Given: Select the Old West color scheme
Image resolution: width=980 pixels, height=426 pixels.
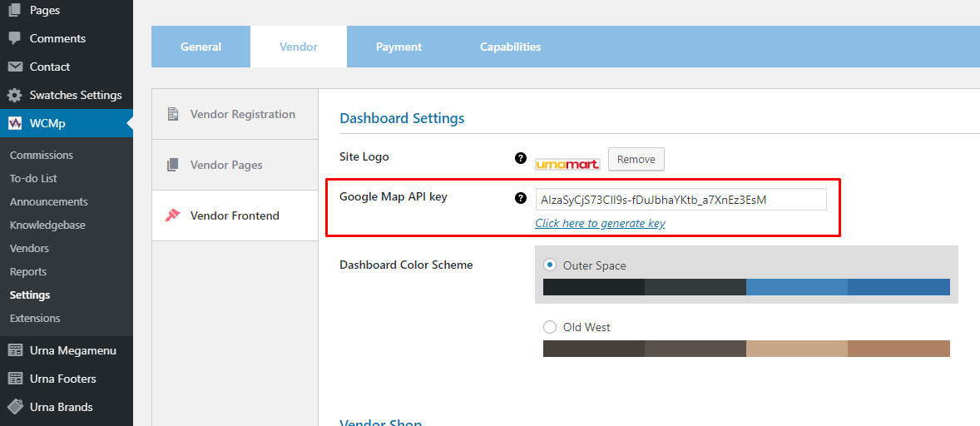Looking at the screenshot, I should (x=550, y=327).
